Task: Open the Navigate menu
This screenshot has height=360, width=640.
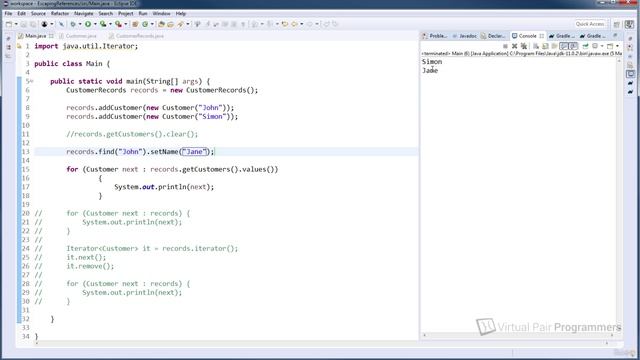Action: tap(84, 13)
